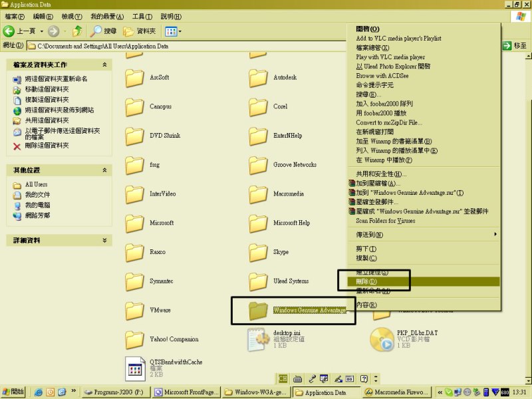Select the Yahoo! Companion folder icon
The width and height of the screenshot is (532, 399).
[x=135, y=340]
